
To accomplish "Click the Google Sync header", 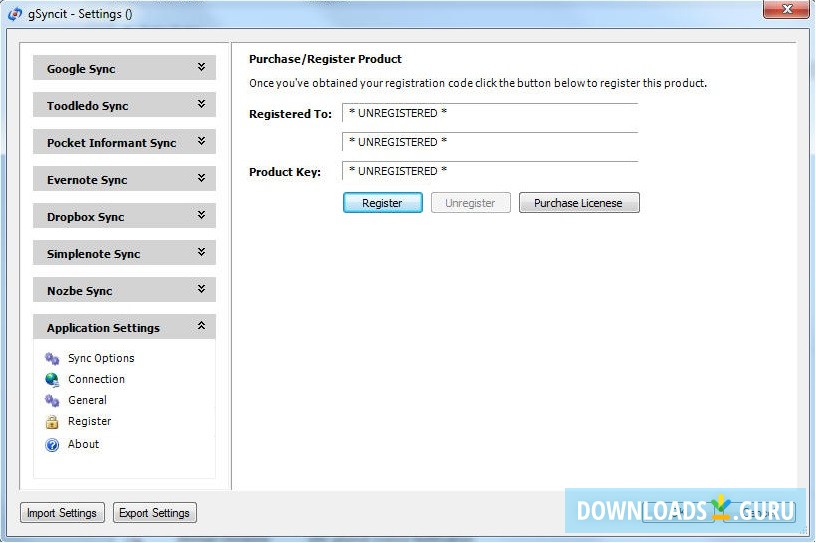I will pos(124,68).
